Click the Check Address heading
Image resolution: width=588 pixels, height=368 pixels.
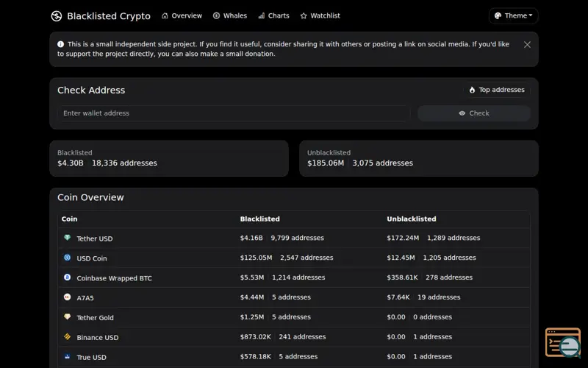click(91, 90)
